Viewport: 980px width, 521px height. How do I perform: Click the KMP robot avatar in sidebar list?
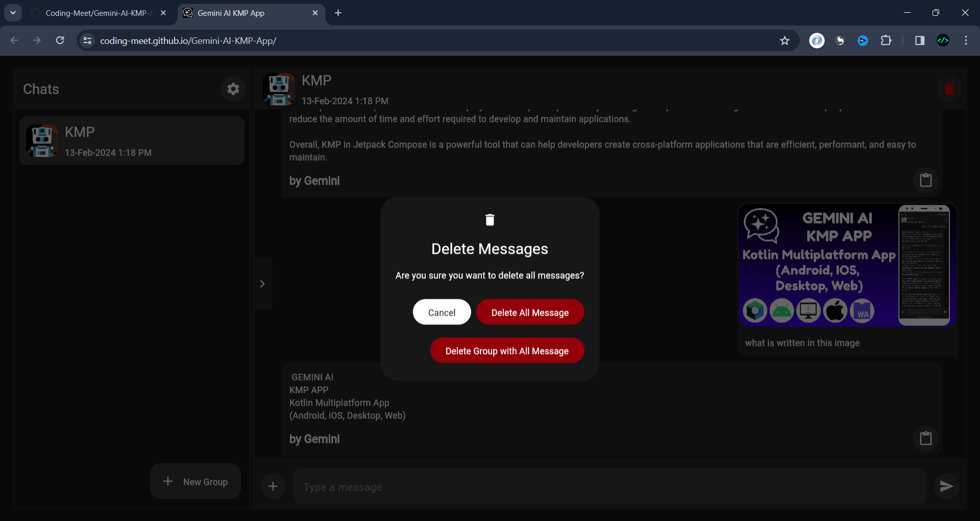(x=42, y=140)
